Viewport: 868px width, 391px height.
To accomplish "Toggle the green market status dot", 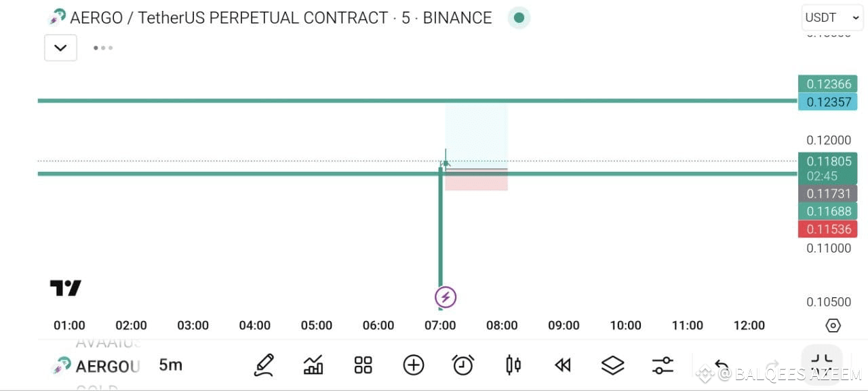I will pyautogui.click(x=519, y=18).
